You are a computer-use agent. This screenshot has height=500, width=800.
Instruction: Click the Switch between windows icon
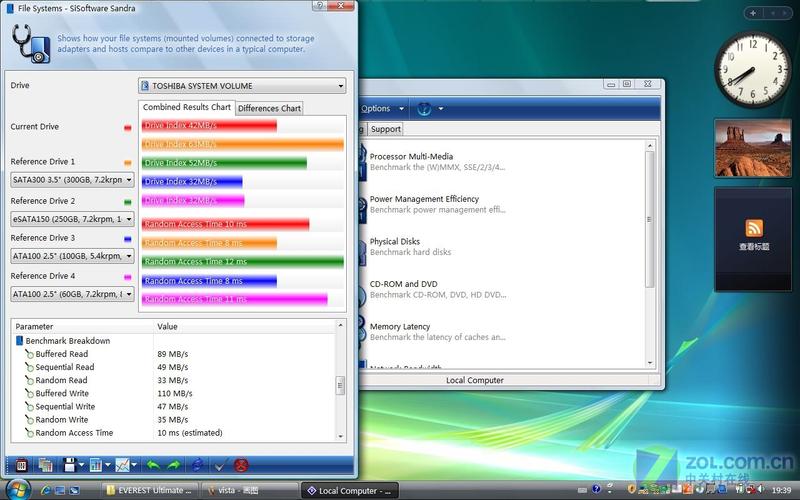point(74,490)
